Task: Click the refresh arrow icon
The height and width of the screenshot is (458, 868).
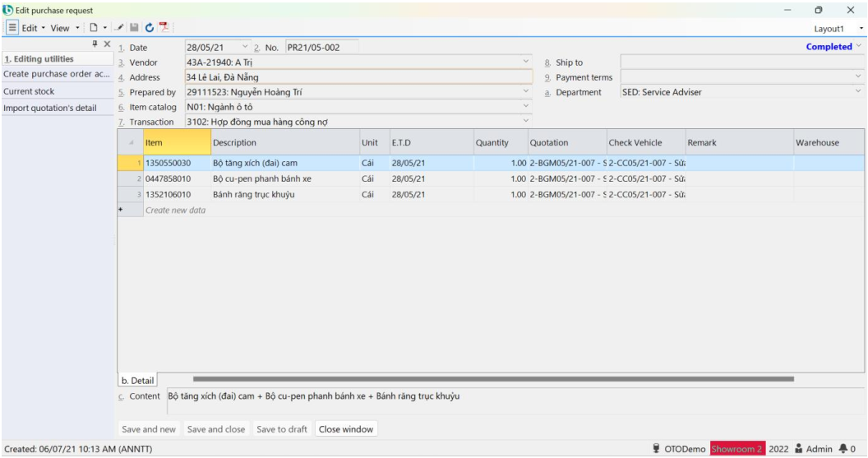Action: [149, 28]
